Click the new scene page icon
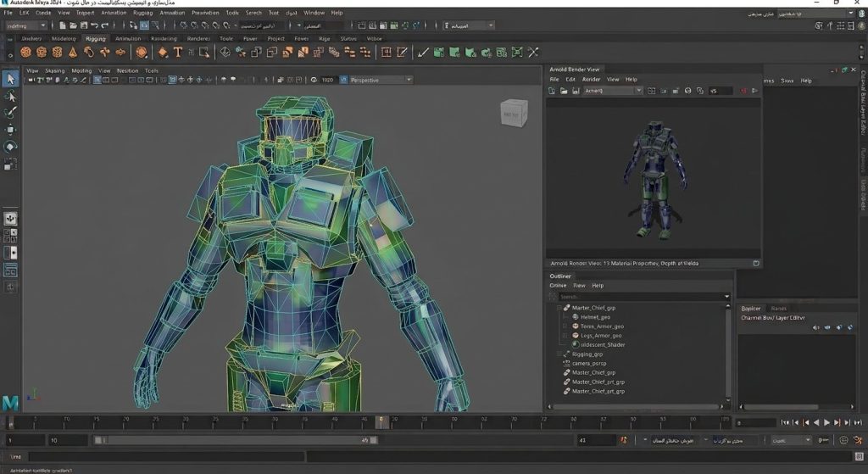Viewport: 868px width, 474px height. coord(63,25)
